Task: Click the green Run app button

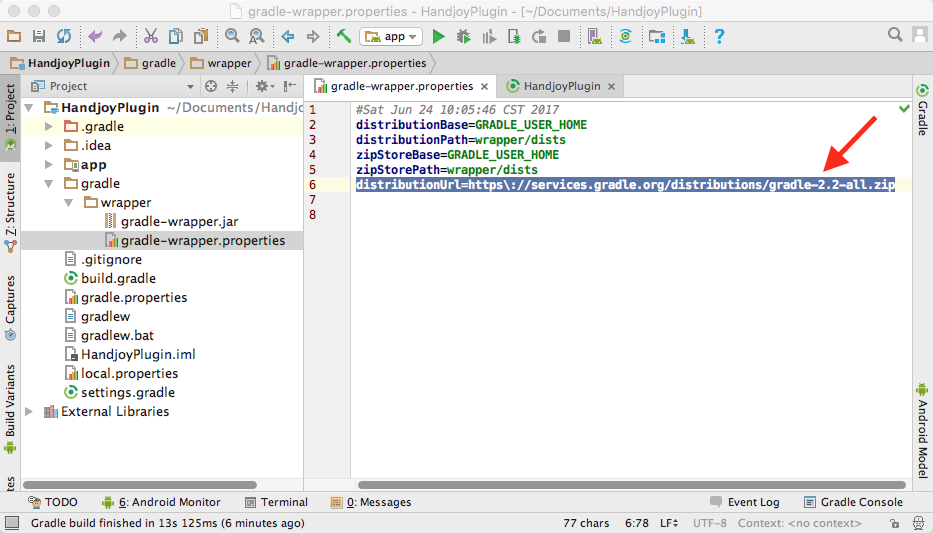Action: [438, 37]
